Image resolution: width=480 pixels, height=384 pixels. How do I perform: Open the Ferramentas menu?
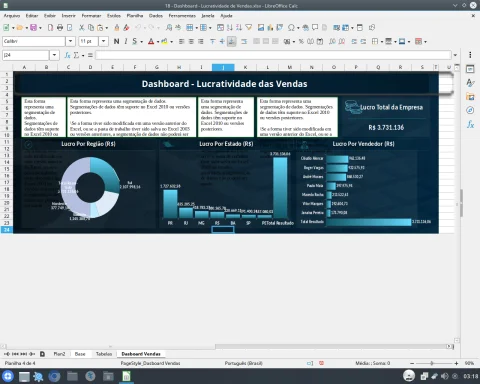pos(182,16)
